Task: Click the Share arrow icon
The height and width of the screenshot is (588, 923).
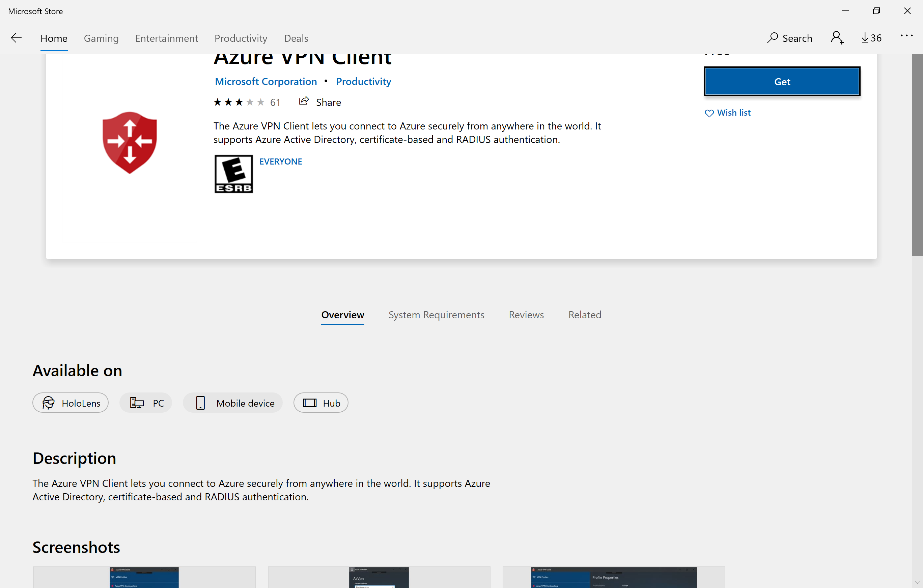Action: point(304,101)
